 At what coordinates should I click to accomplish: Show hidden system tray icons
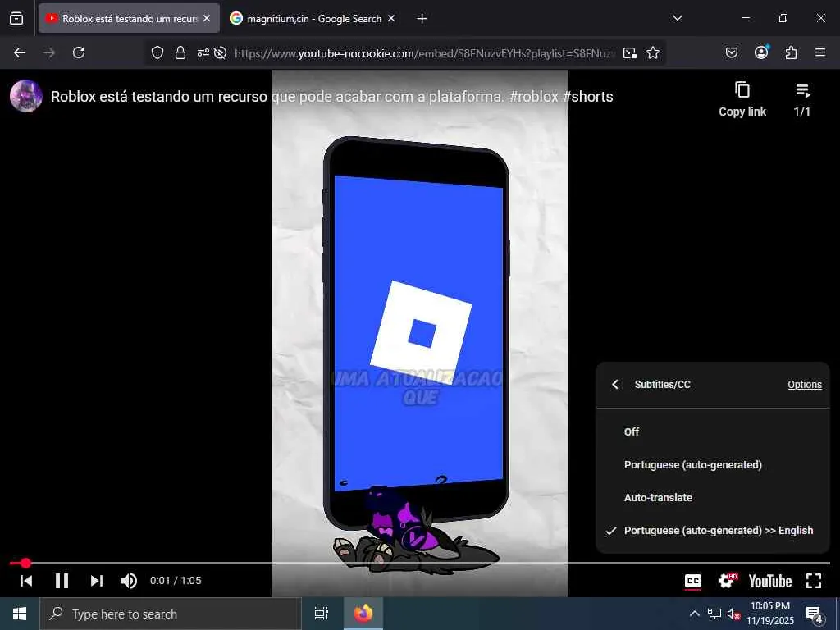pyautogui.click(x=694, y=614)
